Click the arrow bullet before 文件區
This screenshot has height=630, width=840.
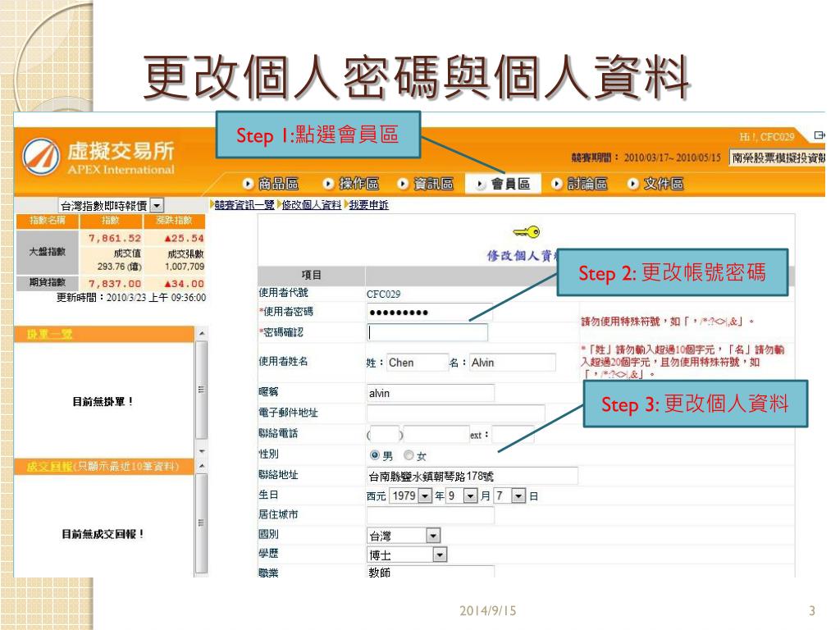click(x=632, y=184)
